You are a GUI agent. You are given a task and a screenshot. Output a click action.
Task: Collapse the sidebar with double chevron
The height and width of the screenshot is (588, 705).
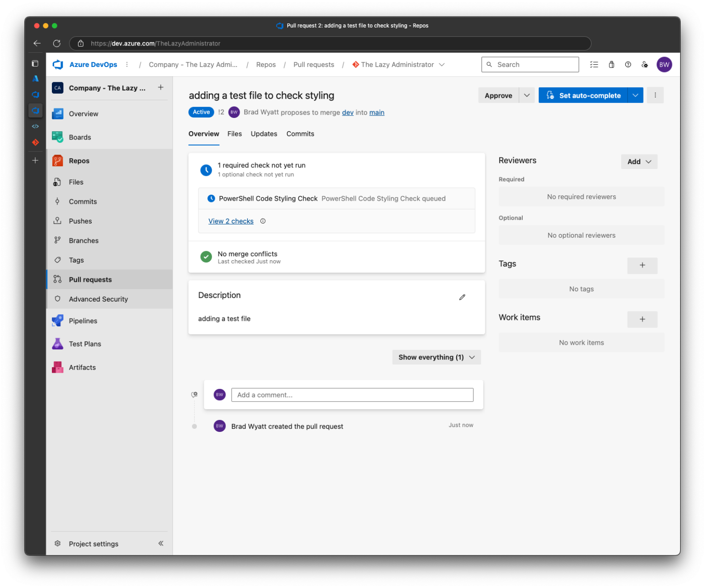(161, 543)
